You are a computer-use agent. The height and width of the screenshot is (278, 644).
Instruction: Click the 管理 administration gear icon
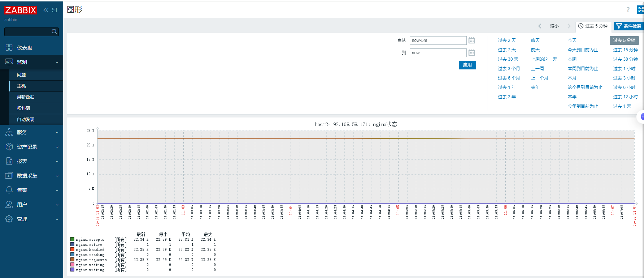[9, 219]
